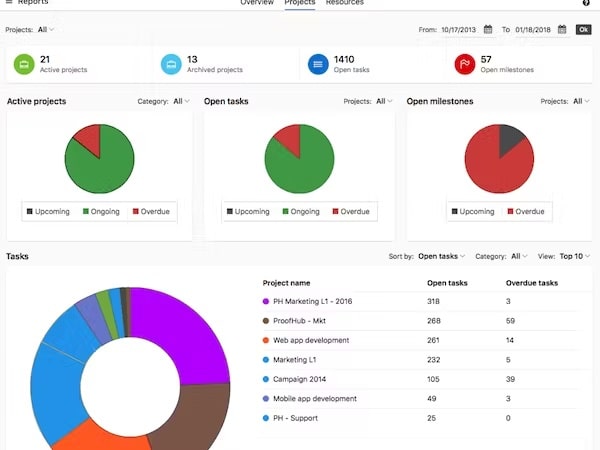Click blue dot beside Campaign 2014

click(x=266, y=379)
